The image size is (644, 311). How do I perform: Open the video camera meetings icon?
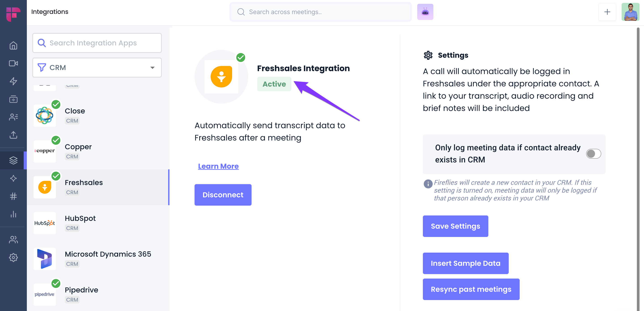[13, 63]
